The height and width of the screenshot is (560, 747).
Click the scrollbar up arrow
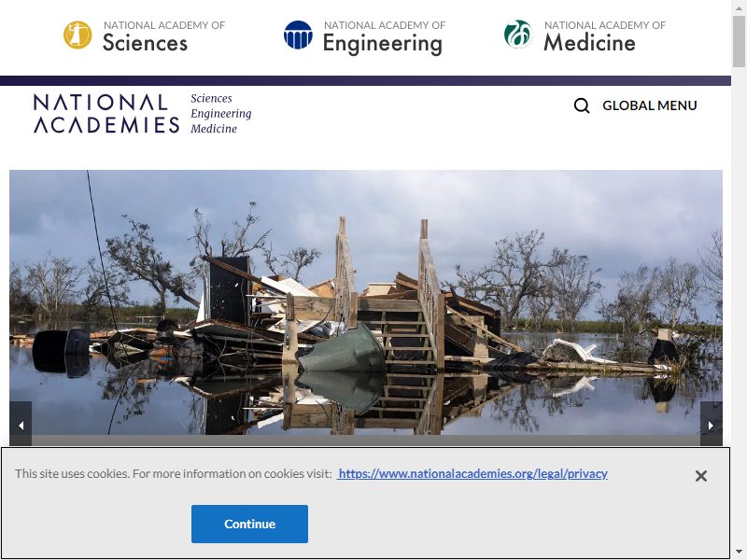[740, 7]
